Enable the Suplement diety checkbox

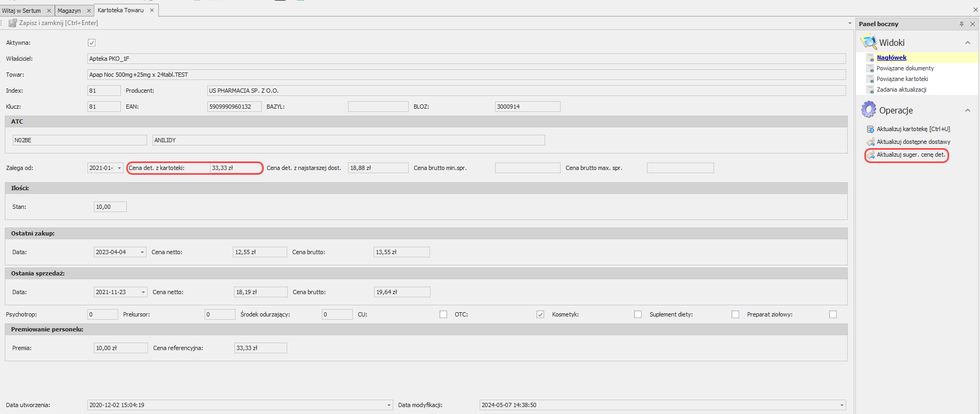point(735,314)
